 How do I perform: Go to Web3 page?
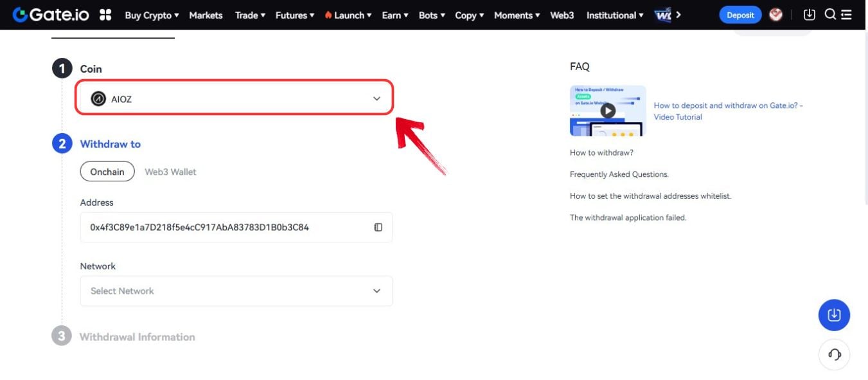(562, 15)
